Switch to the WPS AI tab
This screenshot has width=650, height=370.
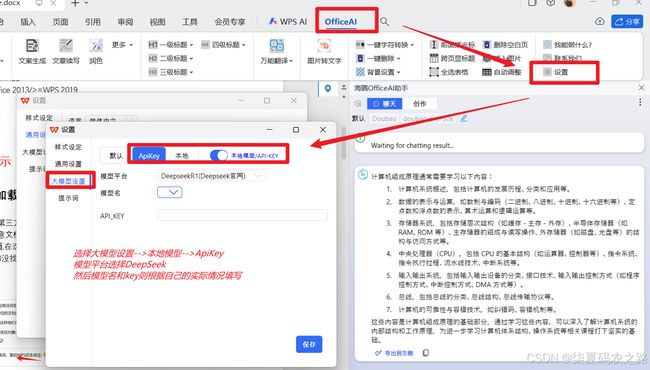(x=288, y=22)
